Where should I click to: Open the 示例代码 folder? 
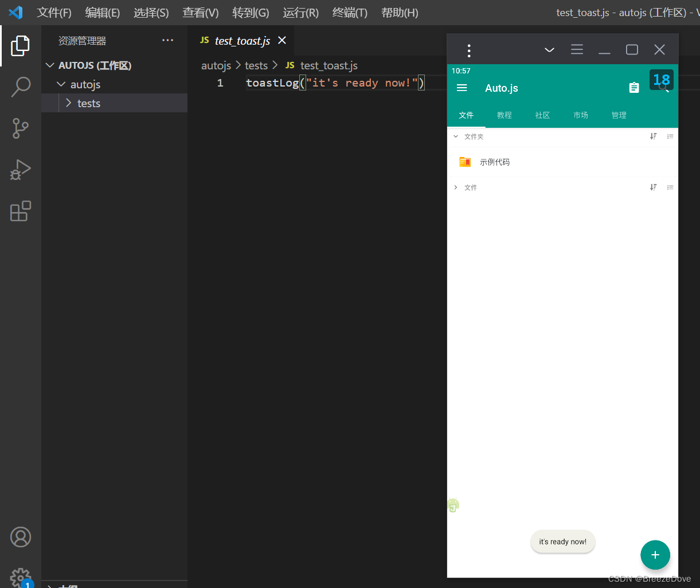562,162
